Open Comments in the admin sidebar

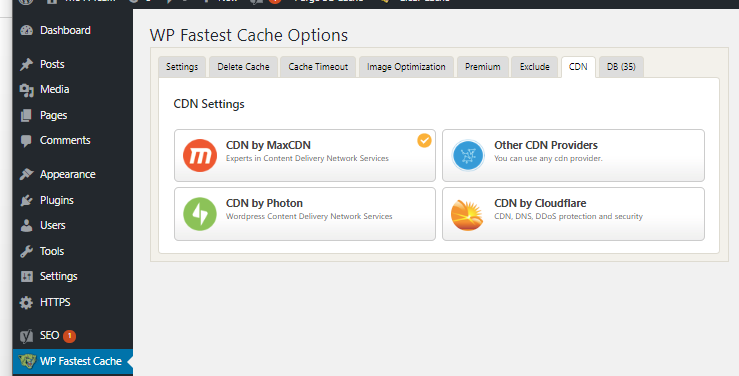click(x=73, y=140)
